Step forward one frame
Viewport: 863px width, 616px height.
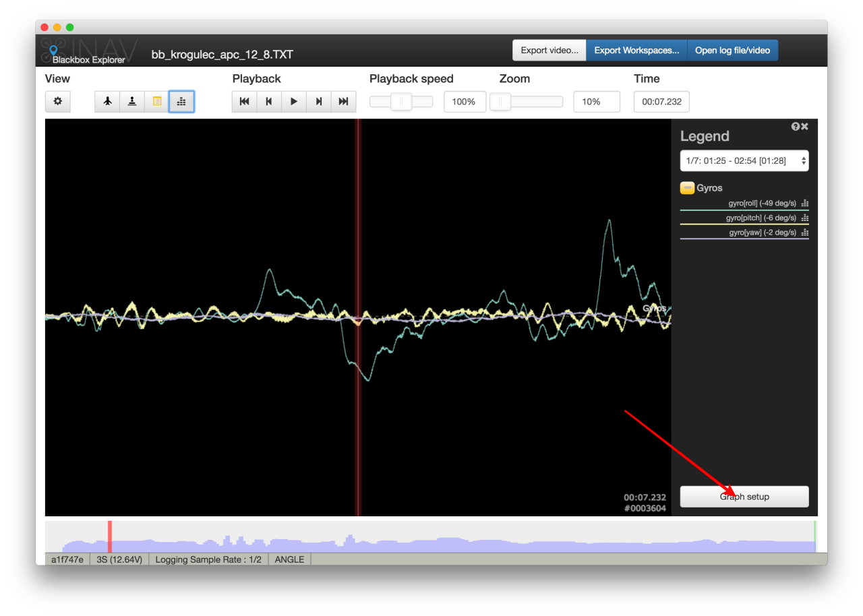318,101
